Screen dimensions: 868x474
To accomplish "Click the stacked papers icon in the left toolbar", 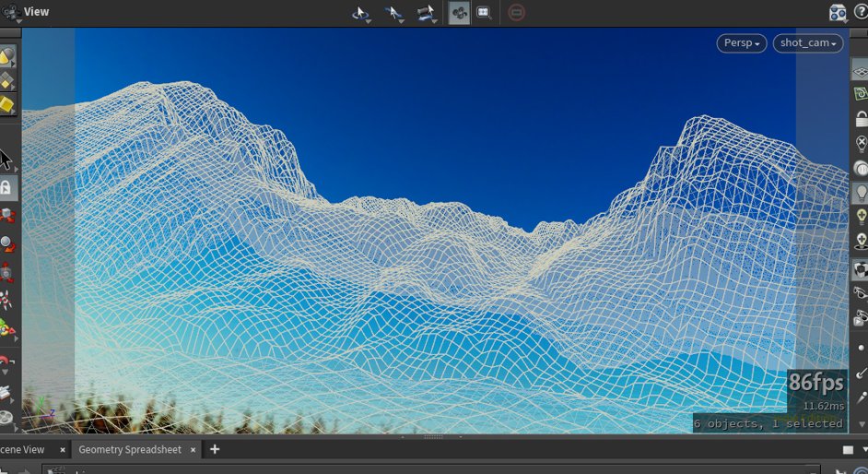I will click(x=6, y=392).
